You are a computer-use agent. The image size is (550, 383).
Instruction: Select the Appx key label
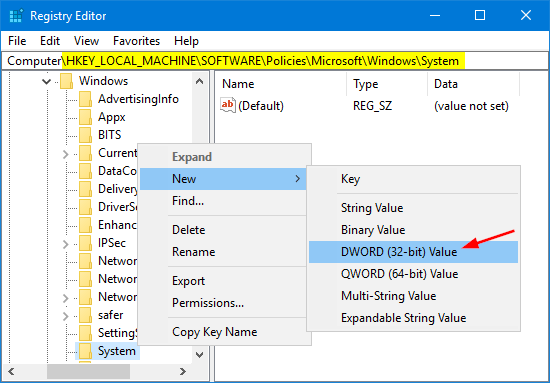112,117
